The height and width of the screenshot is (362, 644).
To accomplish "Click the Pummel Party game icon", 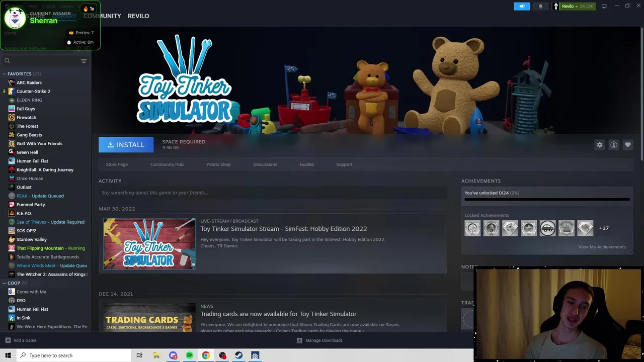I will click(x=12, y=205).
